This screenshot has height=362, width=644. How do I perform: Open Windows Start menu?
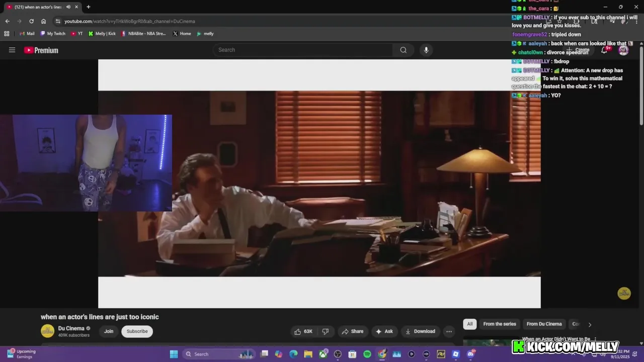(174, 354)
